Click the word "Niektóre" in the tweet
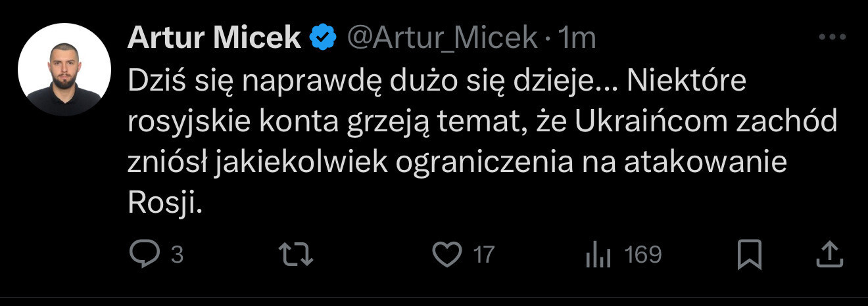The width and height of the screenshot is (868, 306). [688, 82]
